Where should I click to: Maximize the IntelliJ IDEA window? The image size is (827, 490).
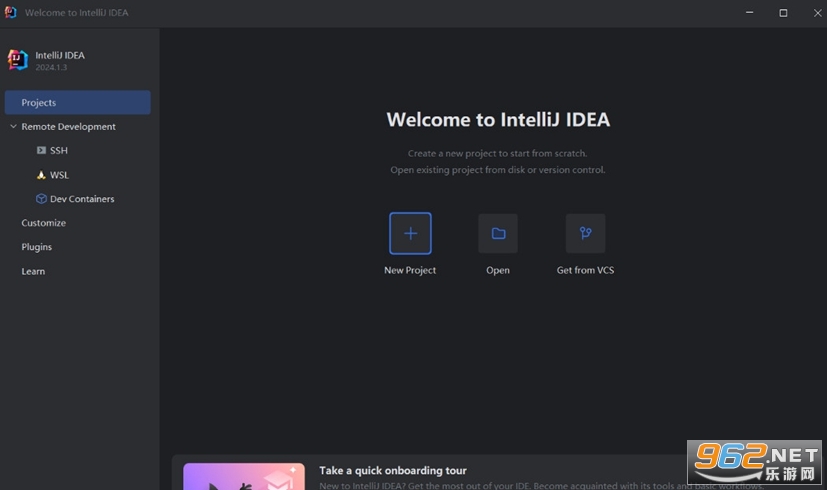tap(783, 13)
